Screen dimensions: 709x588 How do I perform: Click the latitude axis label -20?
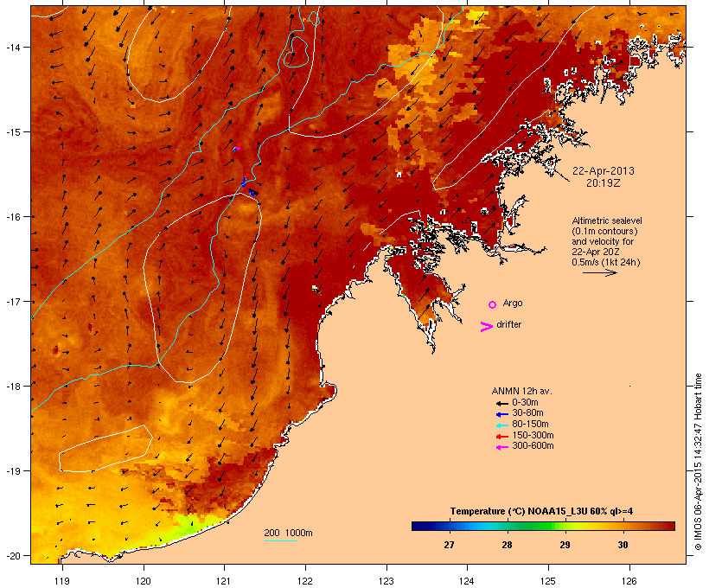12,555
